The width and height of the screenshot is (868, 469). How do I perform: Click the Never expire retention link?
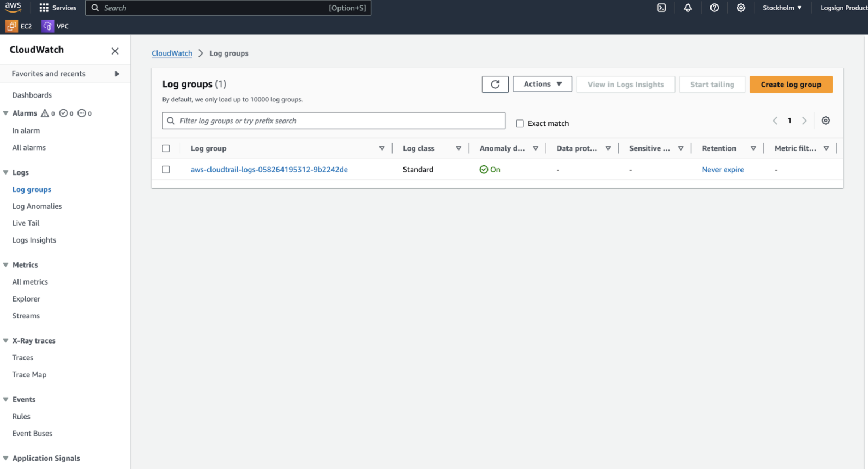pos(723,170)
